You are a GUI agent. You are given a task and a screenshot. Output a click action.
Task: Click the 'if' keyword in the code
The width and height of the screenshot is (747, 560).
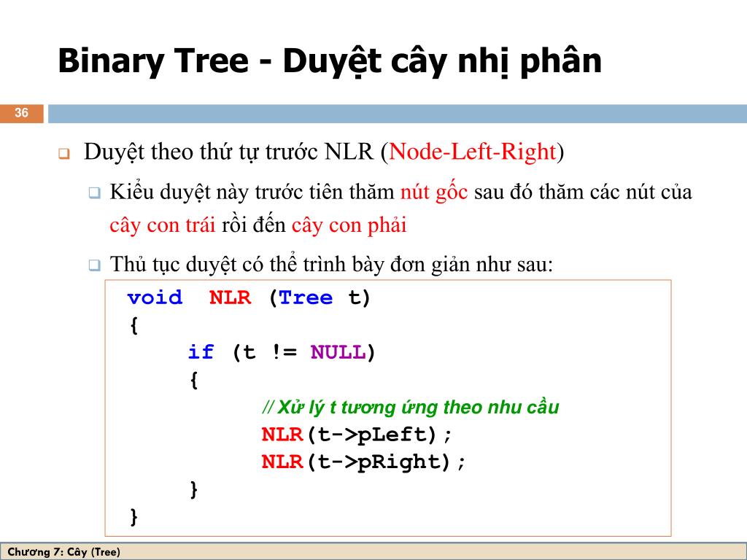pyautogui.click(x=201, y=352)
